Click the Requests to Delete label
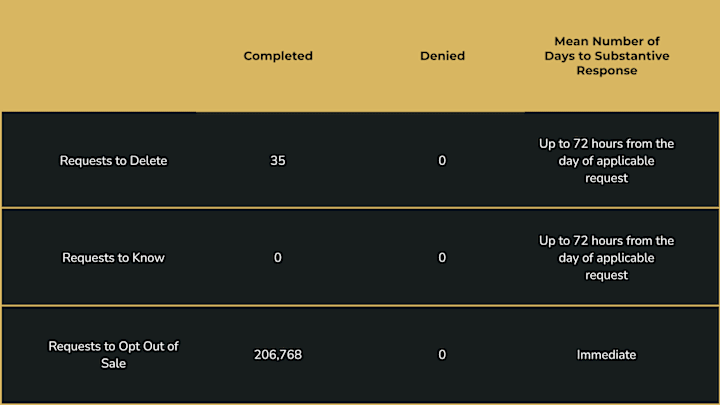Screen dimensions: 720x405 coord(113,161)
